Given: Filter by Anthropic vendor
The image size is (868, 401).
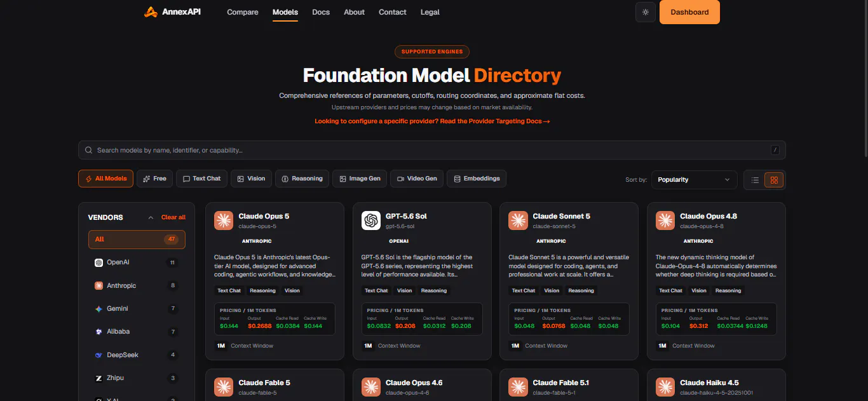Looking at the screenshot, I should 137,285.
